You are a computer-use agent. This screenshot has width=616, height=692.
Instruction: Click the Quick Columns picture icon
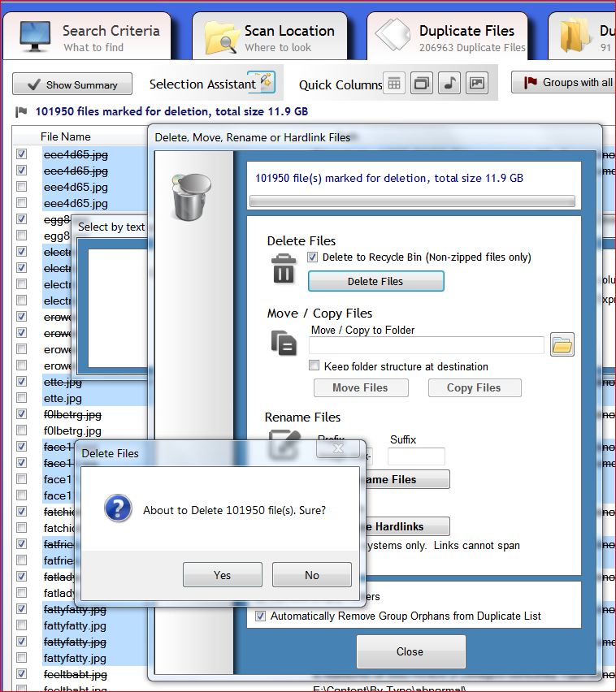[476, 83]
